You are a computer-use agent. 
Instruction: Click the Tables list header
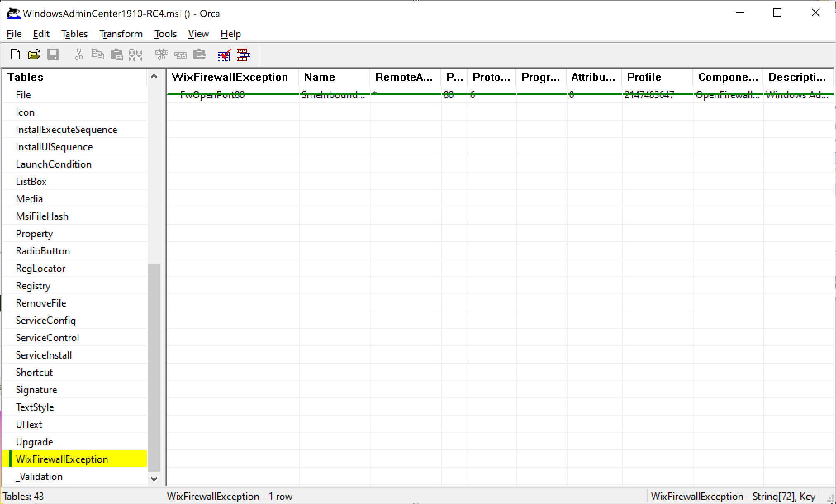[75, 77]
